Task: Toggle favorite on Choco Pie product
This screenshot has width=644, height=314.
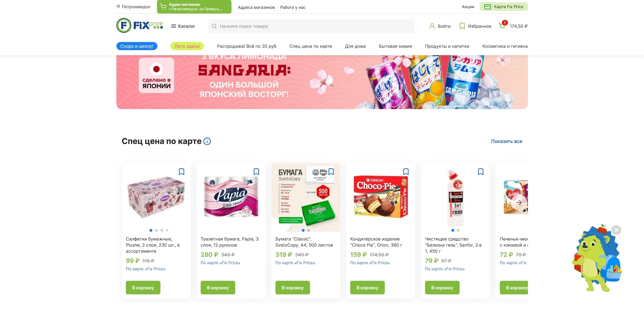Action: point(406,172)
